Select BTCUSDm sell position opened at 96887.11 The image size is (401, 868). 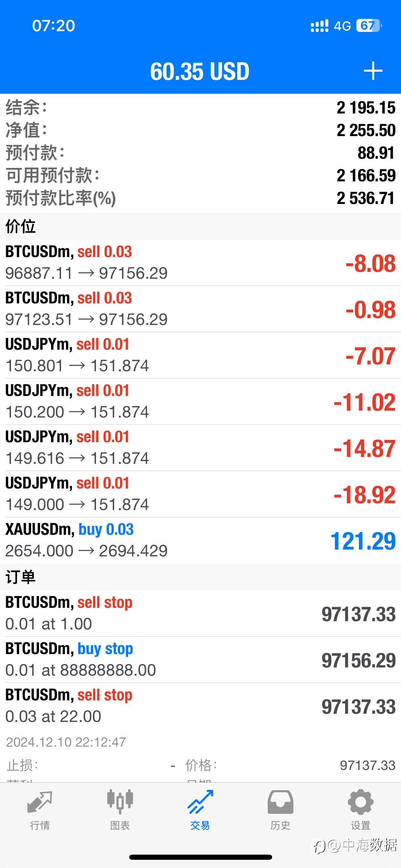click(200, 263)
